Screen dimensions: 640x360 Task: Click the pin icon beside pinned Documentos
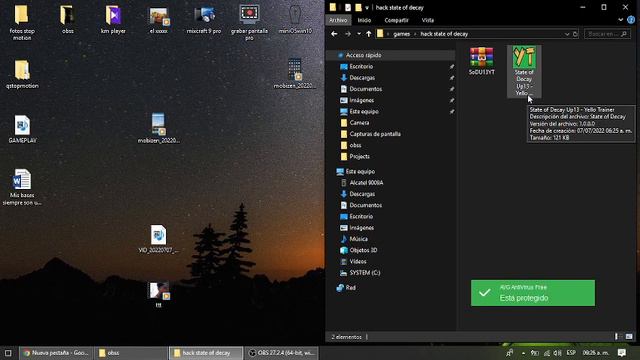pyautogui.click(x=452, y=89)
